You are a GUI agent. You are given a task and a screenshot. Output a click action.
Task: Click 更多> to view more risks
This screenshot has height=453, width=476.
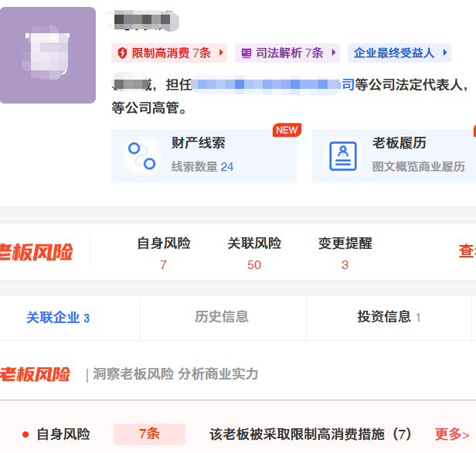click(x=452, y=434)
